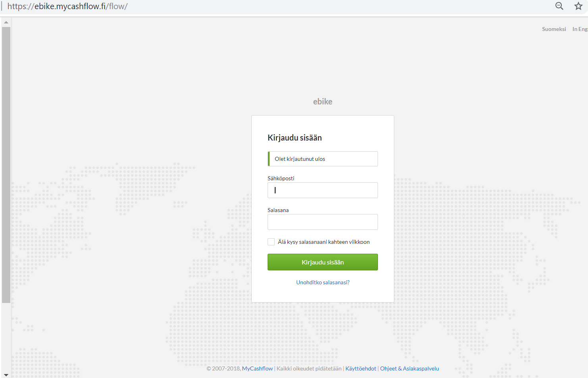Open the 'Unohditko salasanasi?' link
This screenshot has width=588, height=378.
coord(323,282)
